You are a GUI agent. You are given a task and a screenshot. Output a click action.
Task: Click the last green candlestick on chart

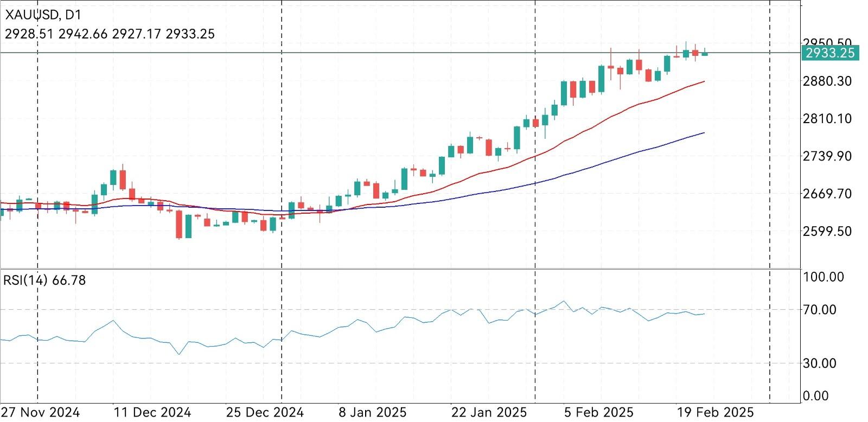705,52
